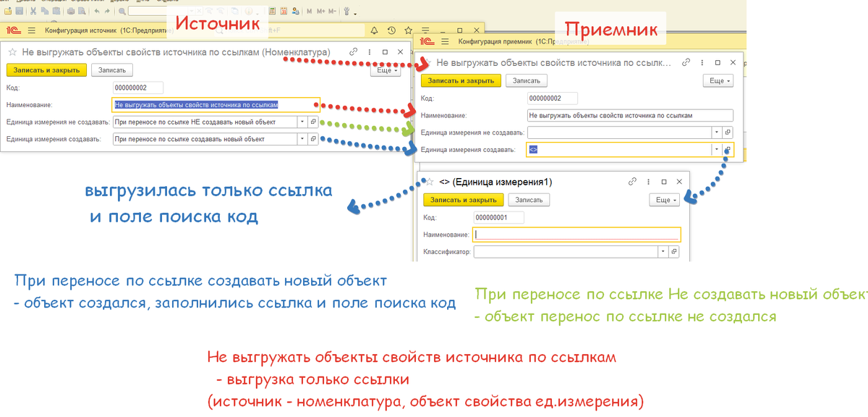868x417 pixels.
Task: Click the Paste icon in the main toolbar
Action: [56, 11]
